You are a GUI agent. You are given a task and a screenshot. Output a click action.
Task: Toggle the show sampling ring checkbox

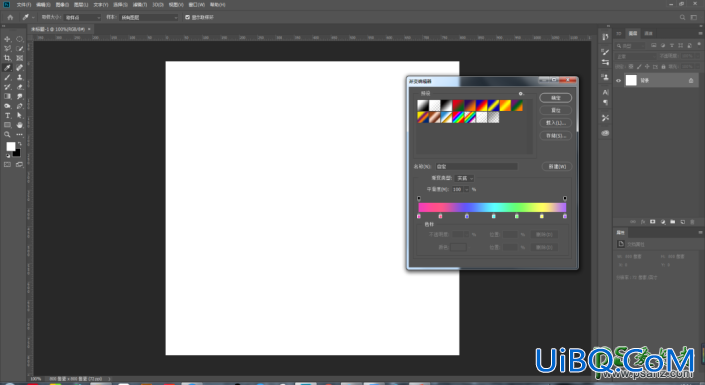pos(187,17)
